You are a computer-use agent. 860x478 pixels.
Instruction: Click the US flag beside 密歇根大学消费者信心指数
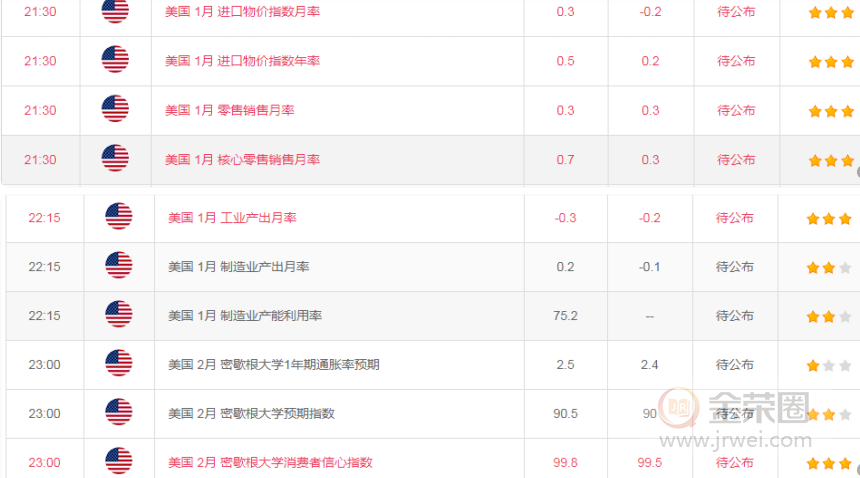[119, 462]
